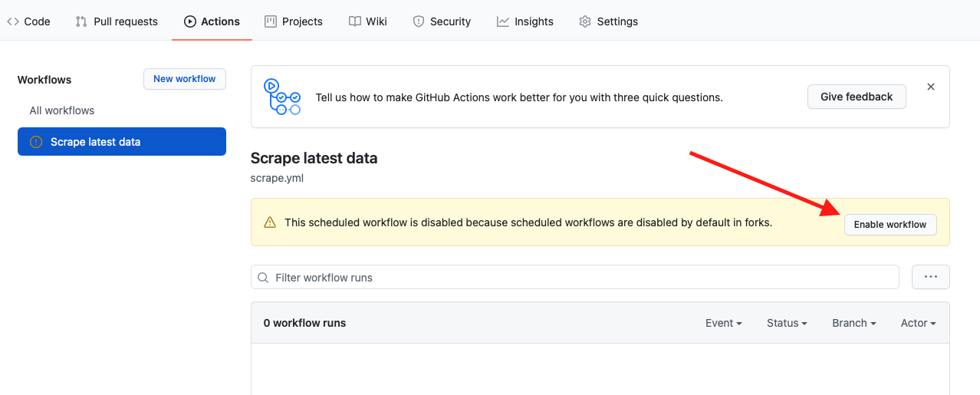Dismiss the feedback banner with X
The height and width of the screenshot is (395, 980).
click(x=931, y=87)
